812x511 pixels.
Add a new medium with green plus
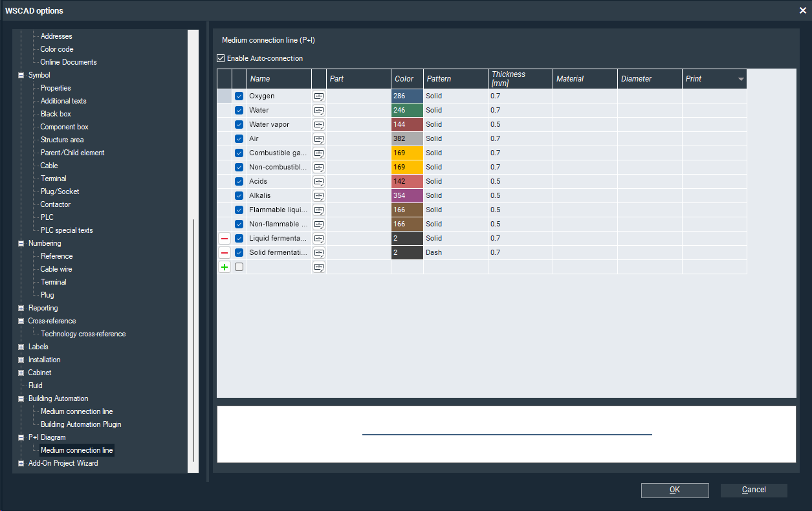(225, 267)
